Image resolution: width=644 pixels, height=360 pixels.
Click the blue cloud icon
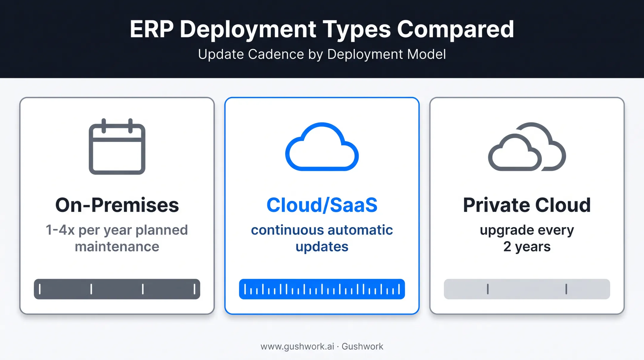322,147
